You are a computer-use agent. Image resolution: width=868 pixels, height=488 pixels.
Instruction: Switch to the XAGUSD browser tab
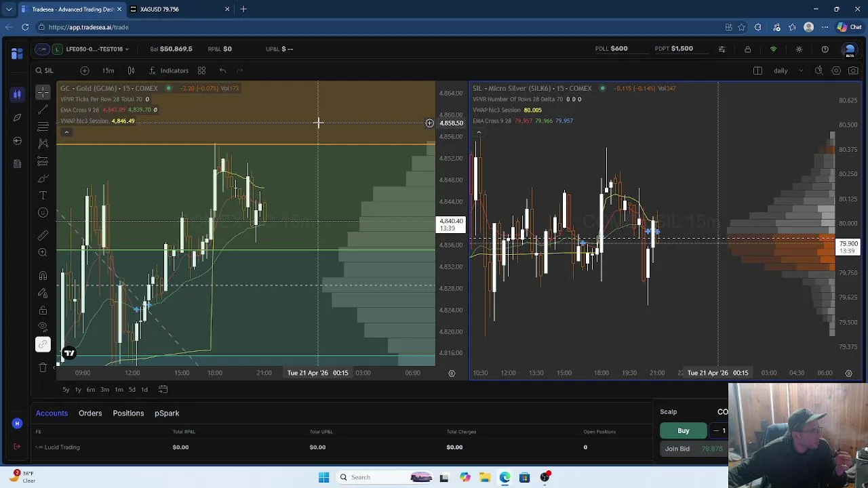tap(180, 9)
